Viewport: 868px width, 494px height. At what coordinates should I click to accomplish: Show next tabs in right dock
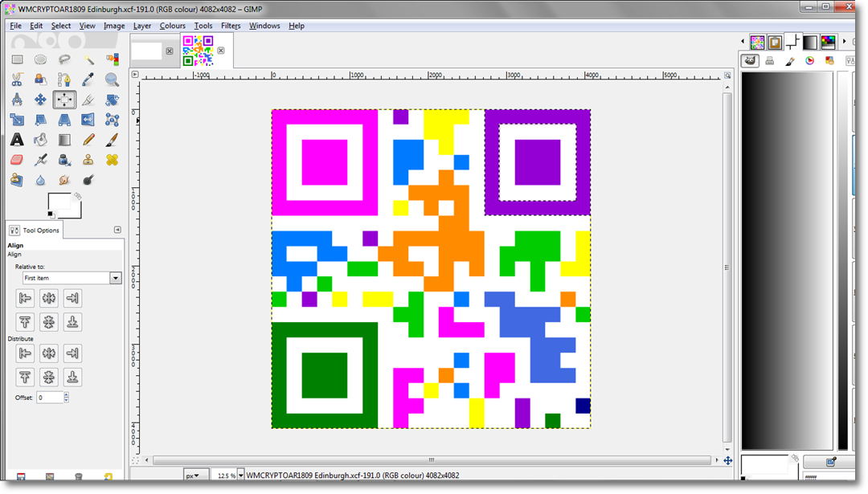pos(844,41)
